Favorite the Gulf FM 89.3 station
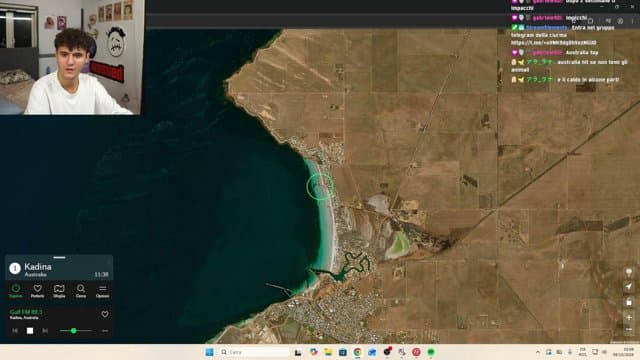Screen dimensions: 640x360 point(105,314)
